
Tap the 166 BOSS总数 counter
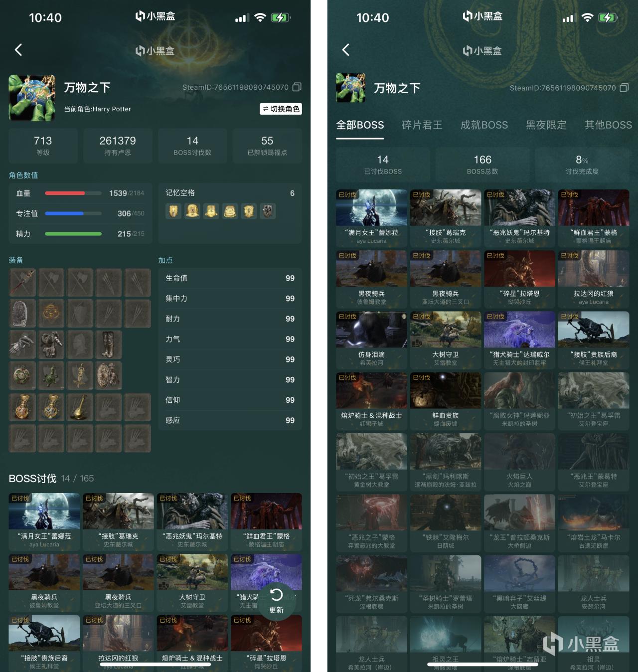pos(482,165)
